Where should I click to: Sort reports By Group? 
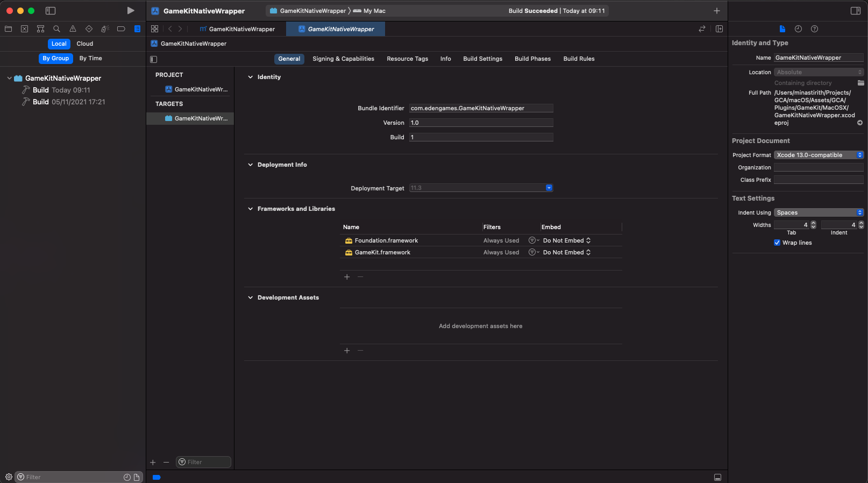click(56, 59)
